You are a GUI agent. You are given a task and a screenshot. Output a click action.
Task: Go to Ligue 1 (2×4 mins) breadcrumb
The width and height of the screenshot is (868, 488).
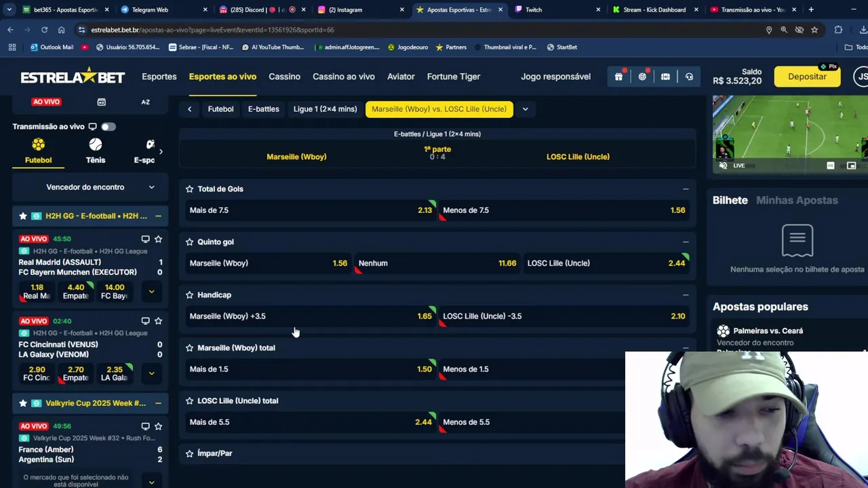click(x=325, y=109)
